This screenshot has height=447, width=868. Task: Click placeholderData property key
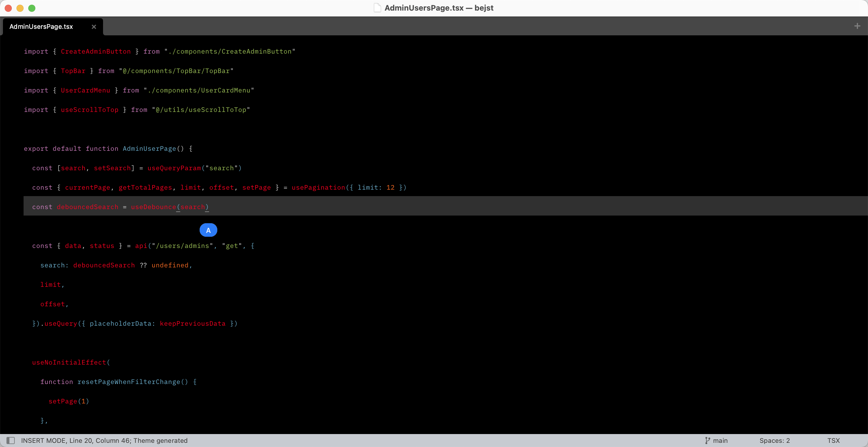[x=120, y=324]
